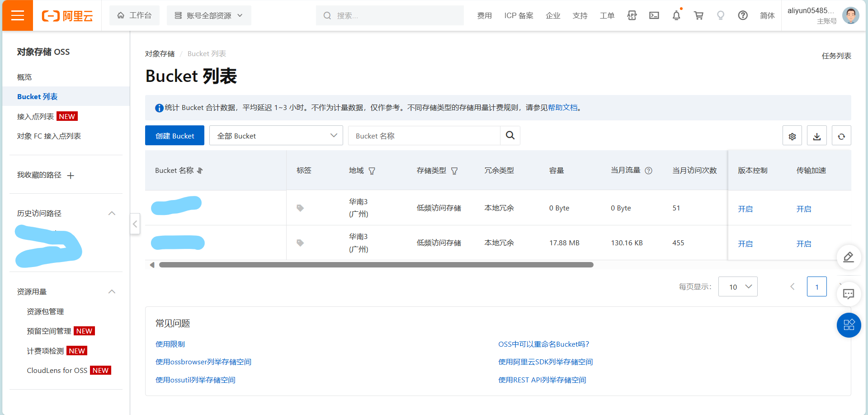Open 账号全部资源 dropdown

click(x=209, y=15)
